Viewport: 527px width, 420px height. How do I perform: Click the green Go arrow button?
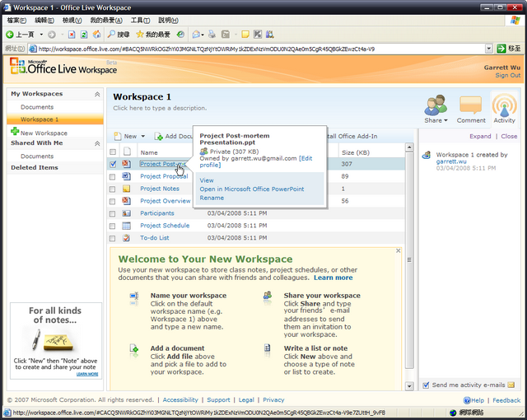501,49
